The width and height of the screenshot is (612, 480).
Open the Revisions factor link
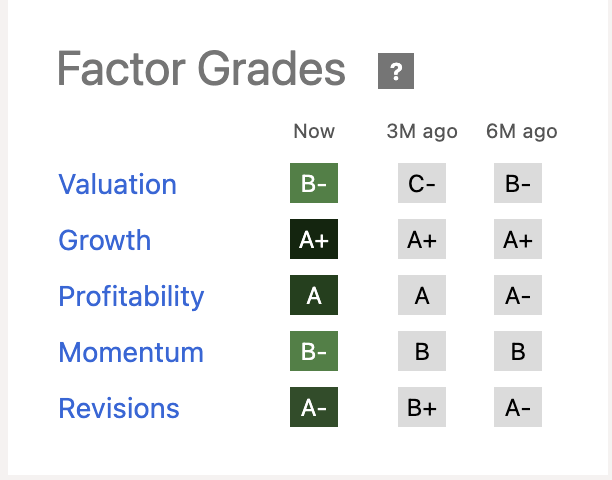119,409
